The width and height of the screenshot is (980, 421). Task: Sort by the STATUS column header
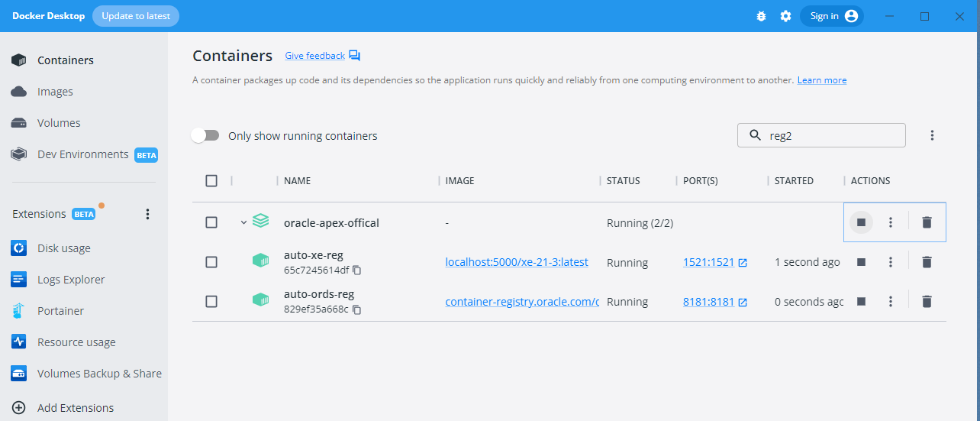point(624,181)
